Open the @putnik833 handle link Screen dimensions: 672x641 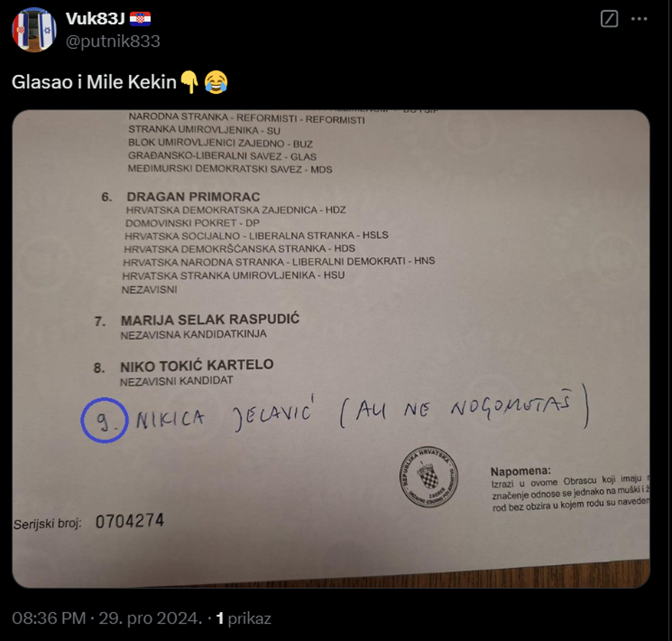click(113, 41)
